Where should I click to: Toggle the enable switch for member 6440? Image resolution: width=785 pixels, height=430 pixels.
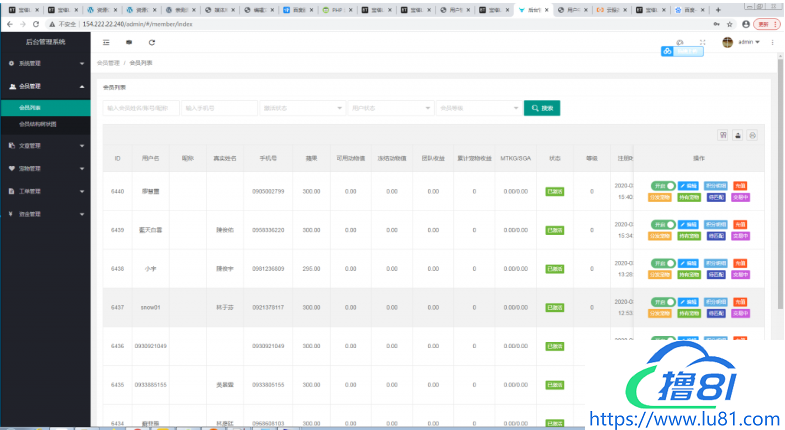(661, 186)
